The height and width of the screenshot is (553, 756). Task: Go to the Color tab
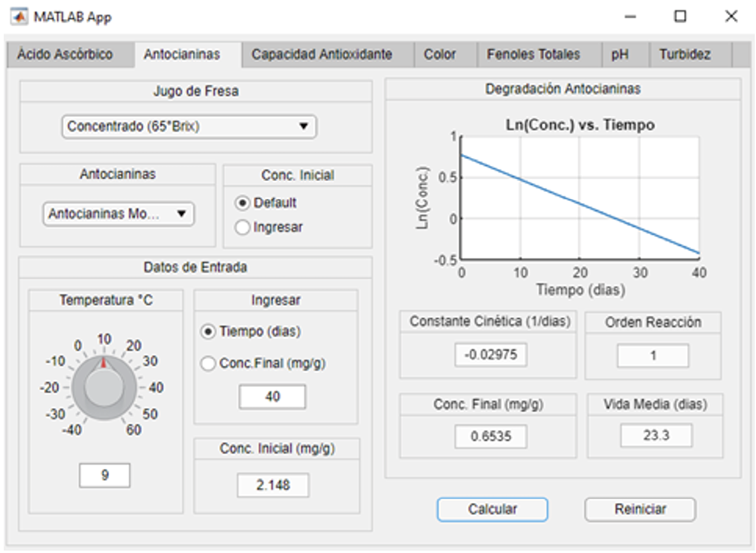[x=440, y=54]
